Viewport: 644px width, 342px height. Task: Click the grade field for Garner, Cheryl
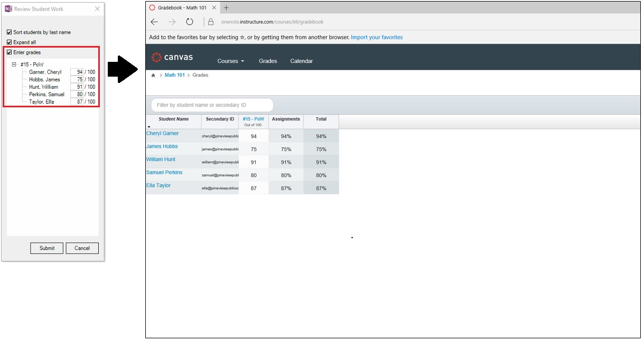[77, 72]
